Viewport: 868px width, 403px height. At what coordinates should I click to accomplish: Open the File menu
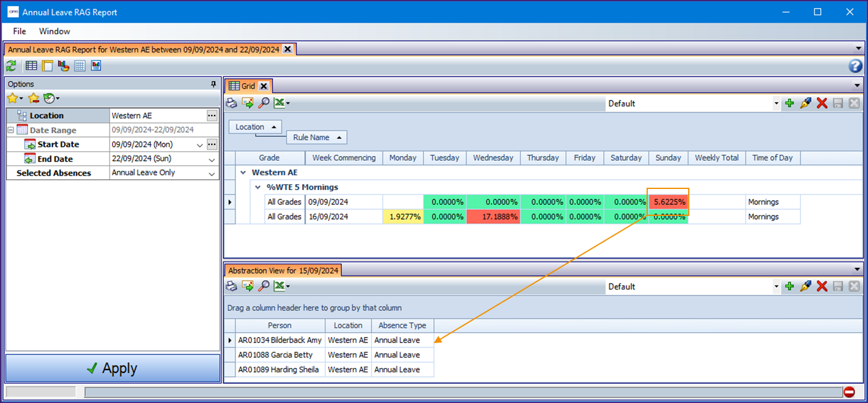20,31
